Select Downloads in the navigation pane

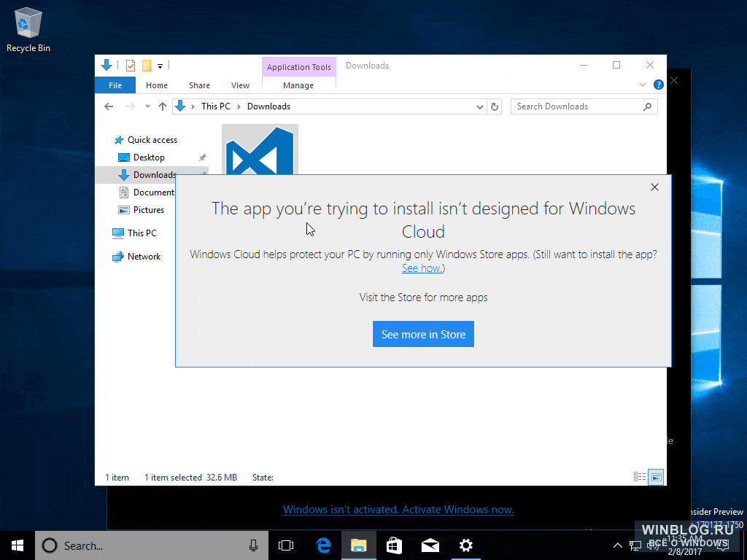(x=147, y=175)
